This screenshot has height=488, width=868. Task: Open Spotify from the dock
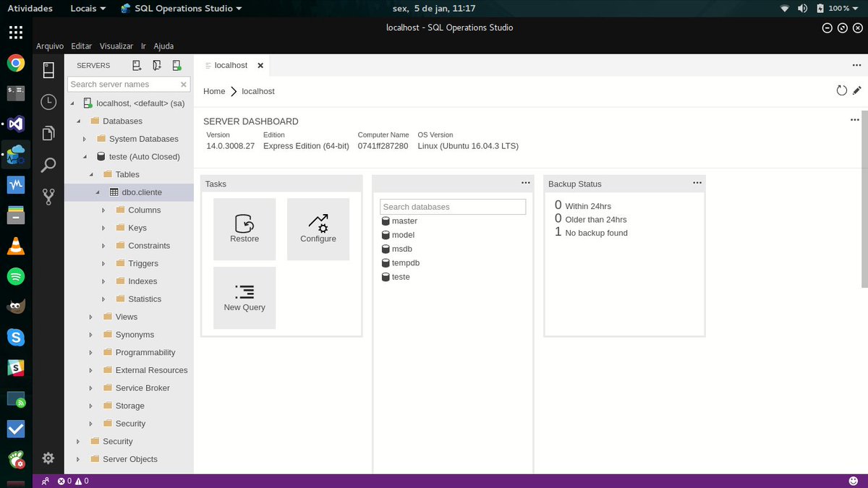click(16, 276)
